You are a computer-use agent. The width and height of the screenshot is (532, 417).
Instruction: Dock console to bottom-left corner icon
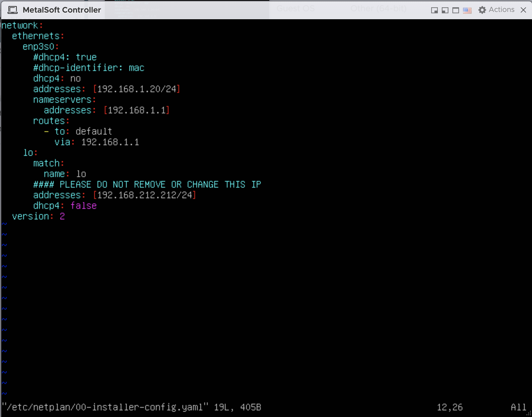coord(445,10)
